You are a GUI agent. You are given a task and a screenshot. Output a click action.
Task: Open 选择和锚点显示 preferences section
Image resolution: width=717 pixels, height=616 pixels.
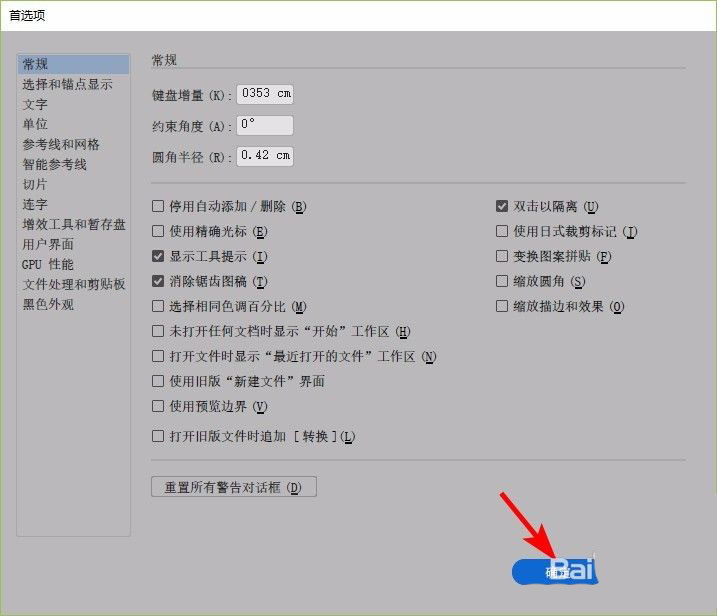tap(67, 84)
